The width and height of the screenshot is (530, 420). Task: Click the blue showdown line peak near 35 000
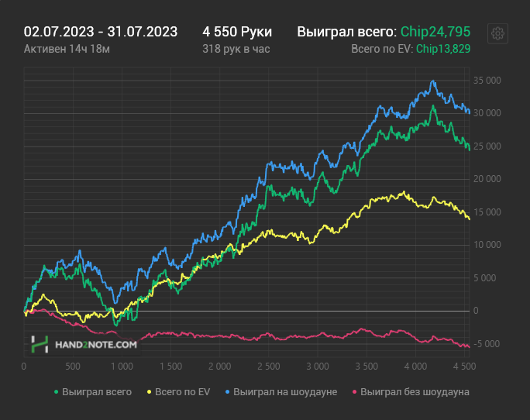[433, 81]
